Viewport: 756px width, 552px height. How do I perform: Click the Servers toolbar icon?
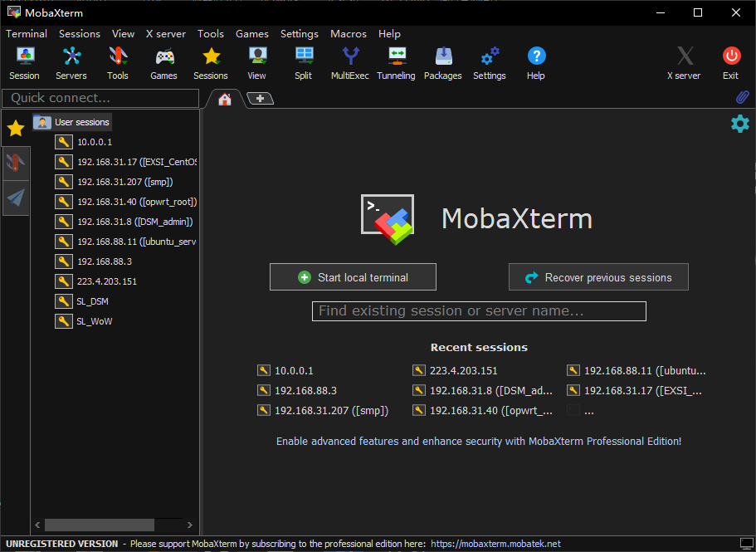(71, 63)
